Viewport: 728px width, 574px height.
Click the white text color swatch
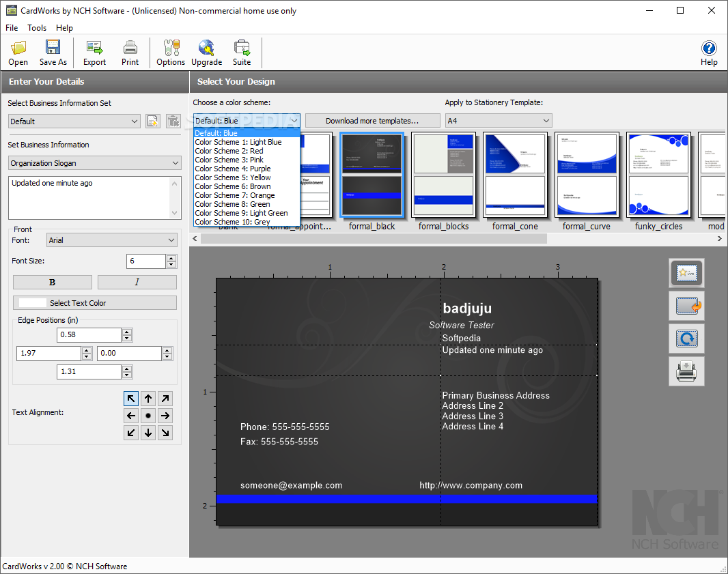click(x=33, y=303)
